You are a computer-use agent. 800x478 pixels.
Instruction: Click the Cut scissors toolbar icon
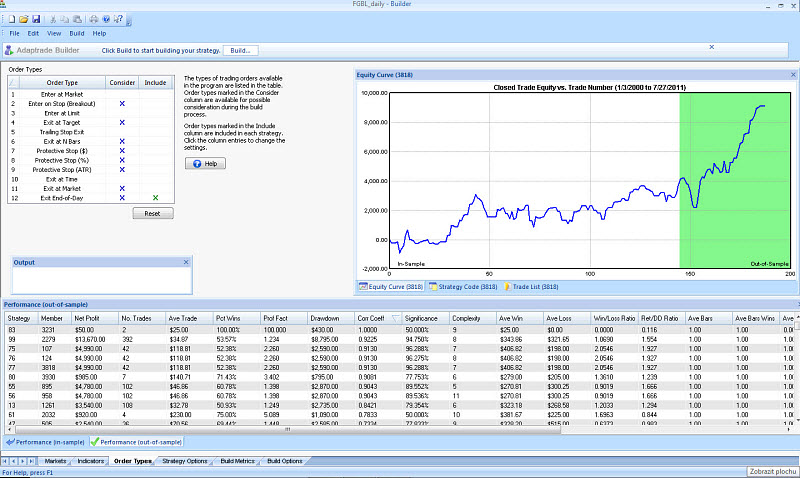click(x=52, y=19)
